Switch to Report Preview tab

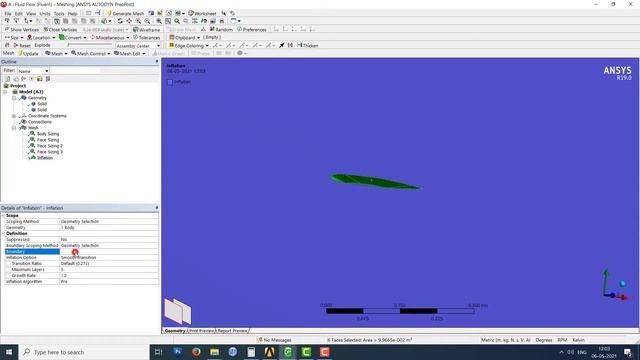click(x=232, y=331)
